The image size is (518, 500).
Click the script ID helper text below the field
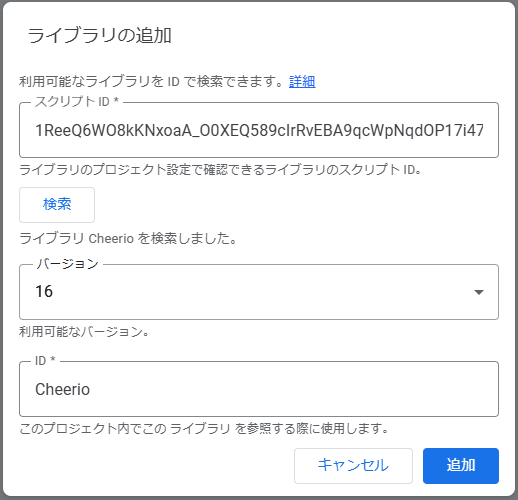[x=220, y=170]
